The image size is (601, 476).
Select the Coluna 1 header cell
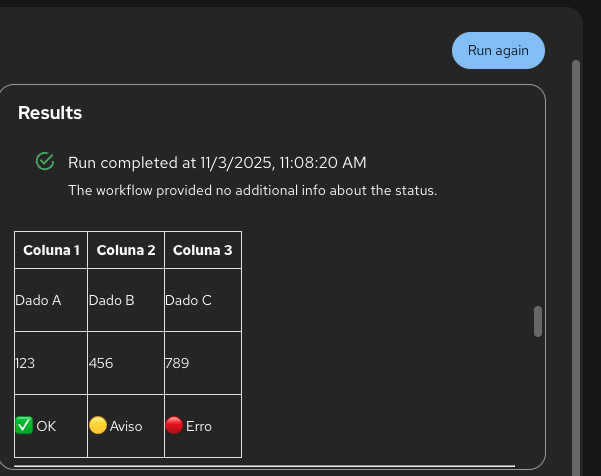point(51,250)
